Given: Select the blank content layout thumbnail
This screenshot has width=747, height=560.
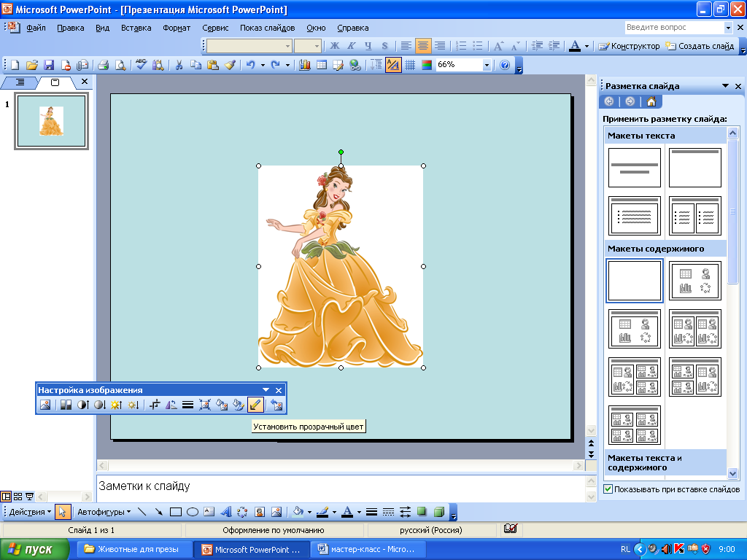Looking at the screenshot, I should (x=634, y=281).
